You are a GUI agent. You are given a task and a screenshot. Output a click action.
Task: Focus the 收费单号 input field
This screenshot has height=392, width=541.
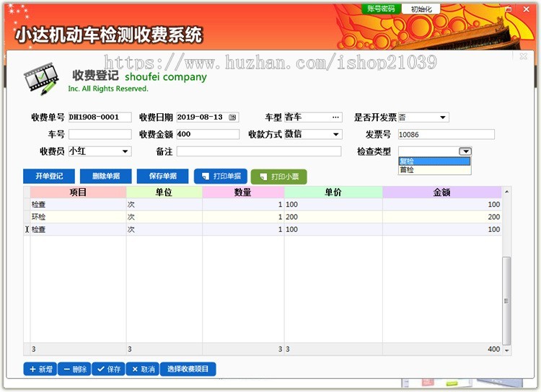coord(100,117)
